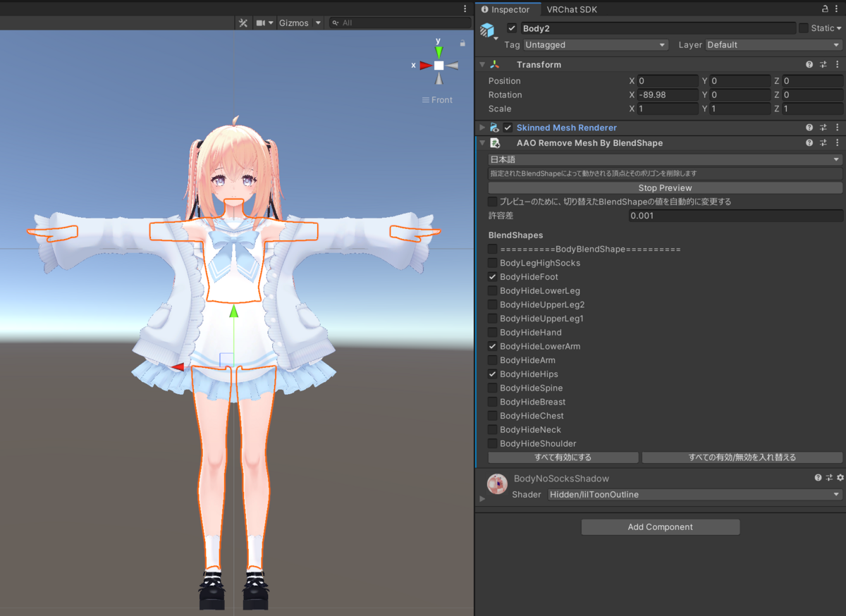The image size is (846, 616).
Task: Lock the Inspector panel with padlock icon
Action: tap(826, 9)
